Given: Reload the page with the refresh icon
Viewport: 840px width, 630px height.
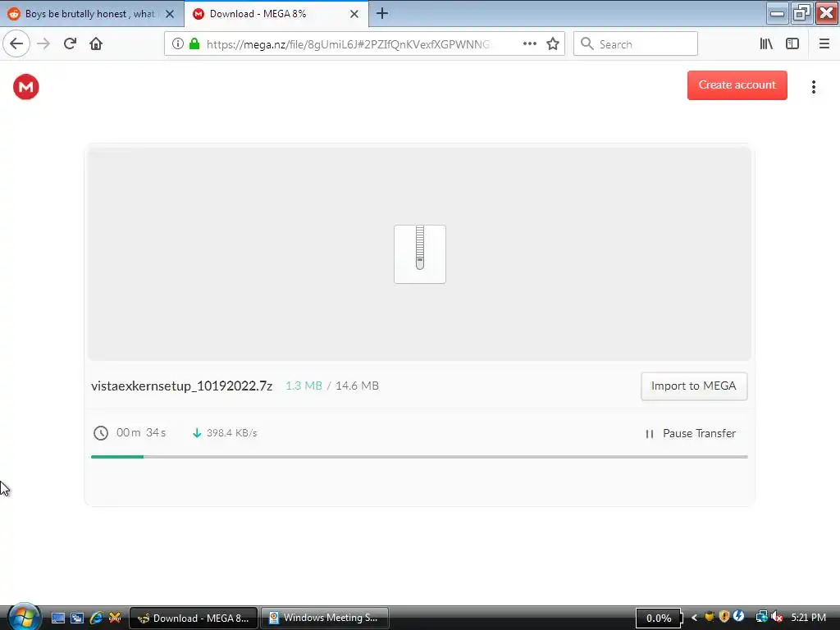Looking at the screenshot, I should click(70, 43).
